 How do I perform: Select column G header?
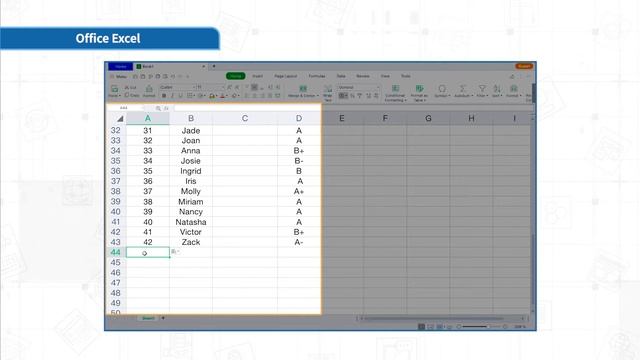(428, 118)
